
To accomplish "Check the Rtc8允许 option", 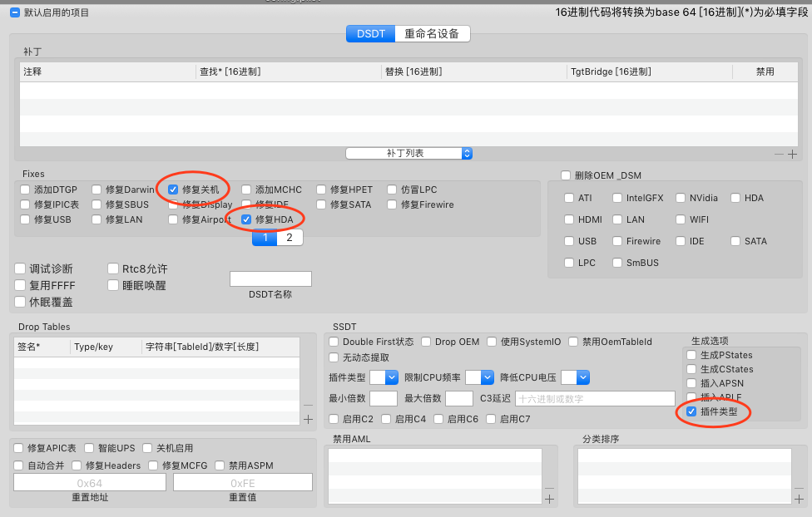I will 113,268.
